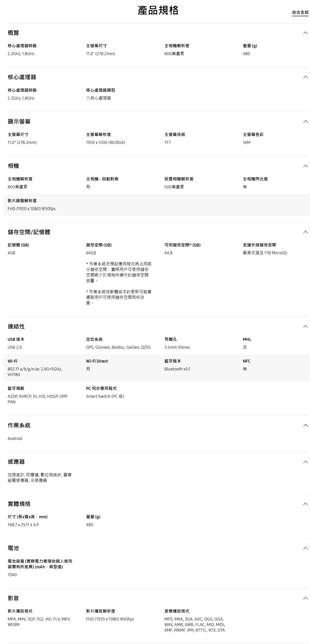Click the Wi-Fi Direct label
The height and width of the screenshot is (644, 310).
click(x=97, y=361)
